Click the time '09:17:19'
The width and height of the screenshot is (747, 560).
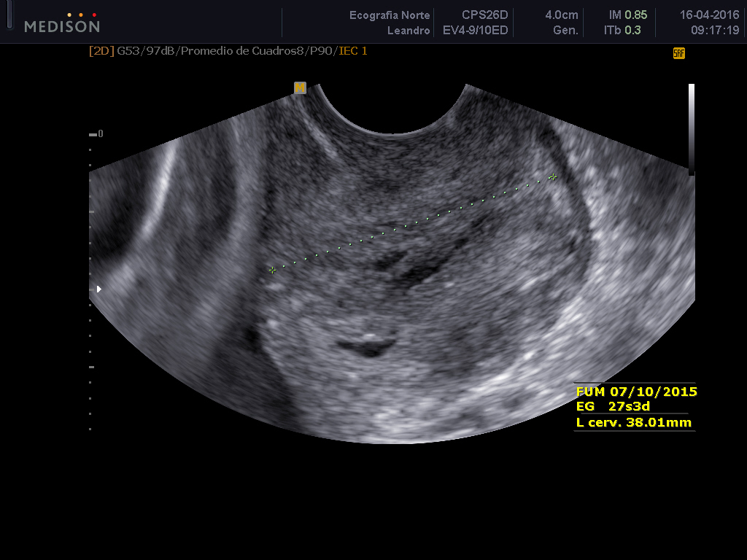point(715,31)
